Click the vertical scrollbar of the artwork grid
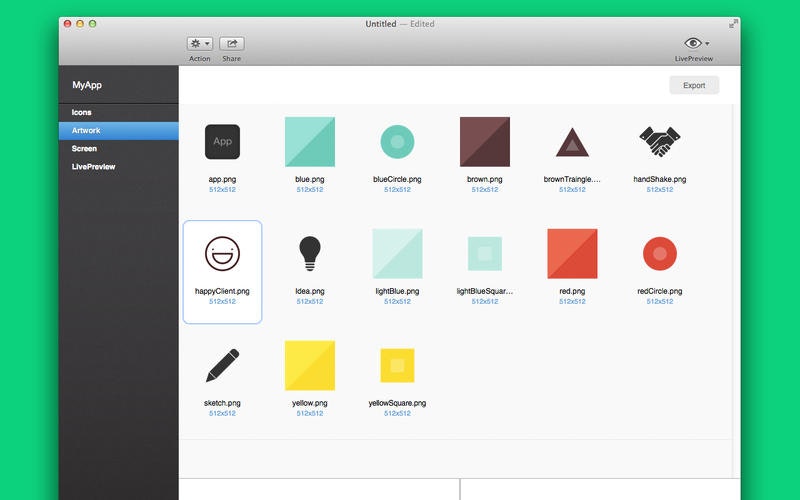This screenshot has width=800, height=500. [x=735, y=291]
